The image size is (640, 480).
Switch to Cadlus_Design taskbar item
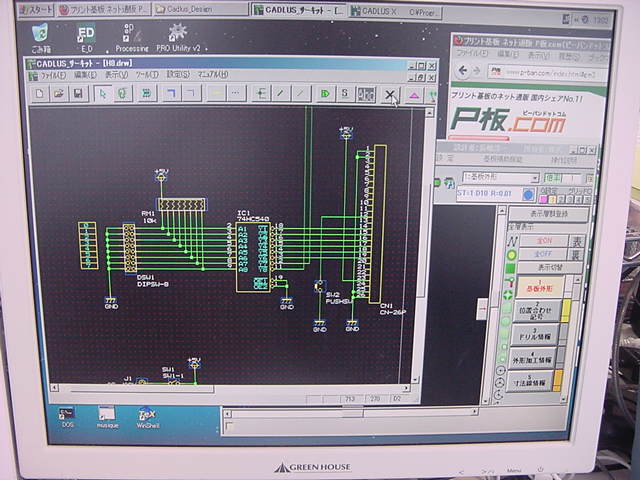click(200, 9)
